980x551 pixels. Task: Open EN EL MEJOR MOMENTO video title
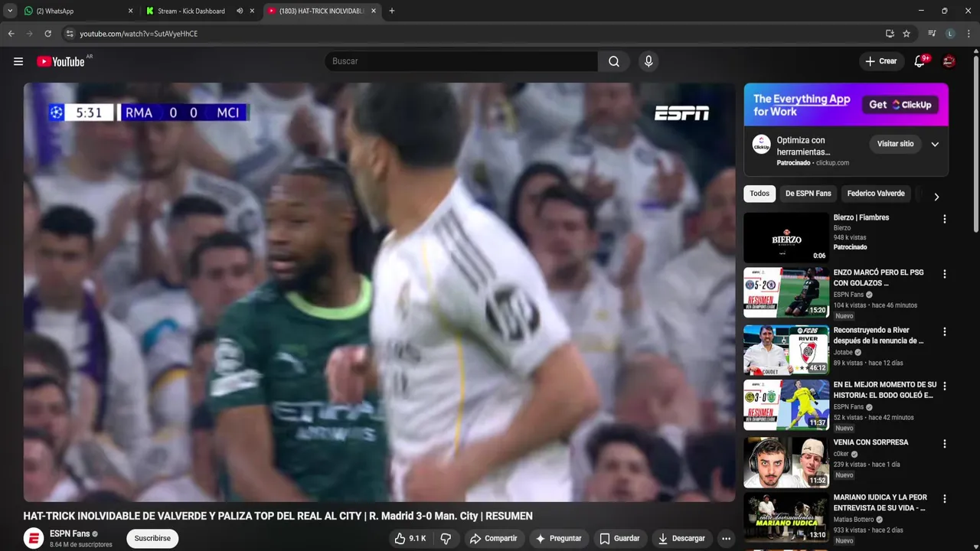(885, 390)
